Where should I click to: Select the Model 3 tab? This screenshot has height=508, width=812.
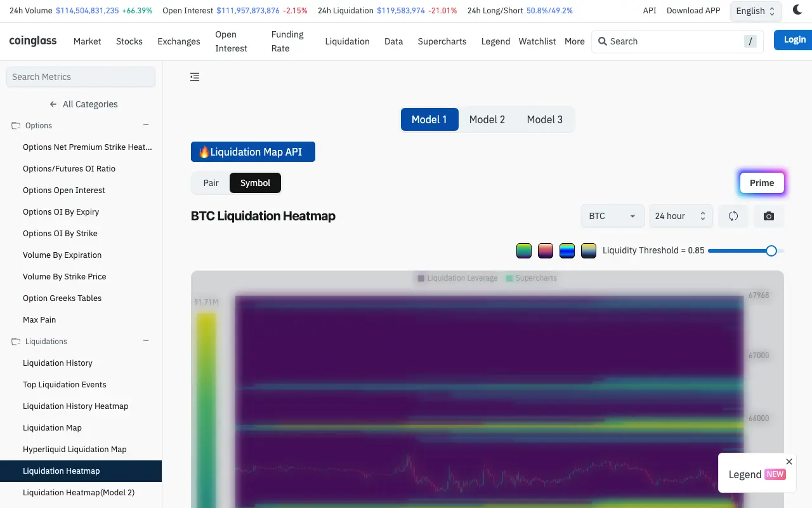(x=545, y=119)
